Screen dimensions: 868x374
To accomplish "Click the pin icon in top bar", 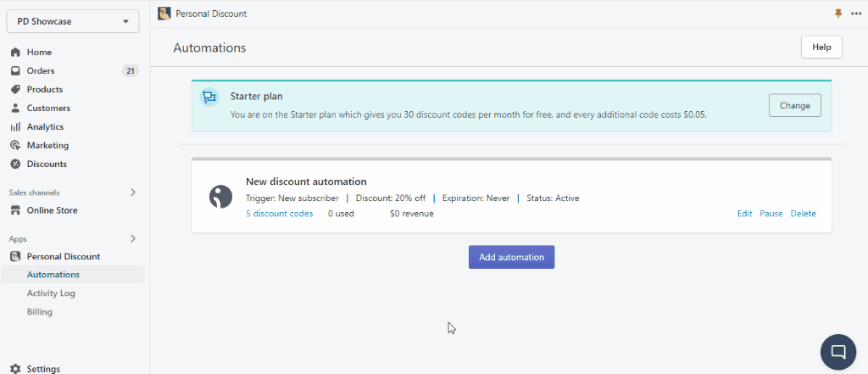I will (838, 14).
